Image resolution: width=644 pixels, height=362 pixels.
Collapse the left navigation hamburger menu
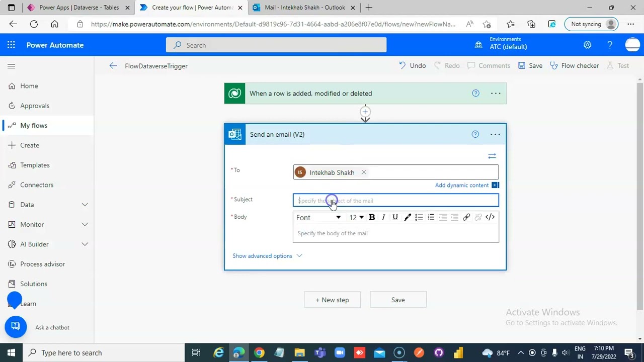coord(11,66)
